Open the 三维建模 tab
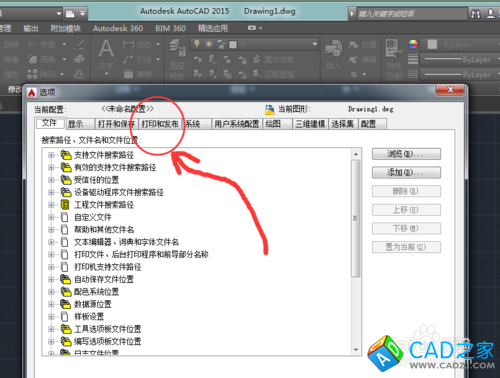Screen dimensions: 500x378 click(x=310, y=124)
